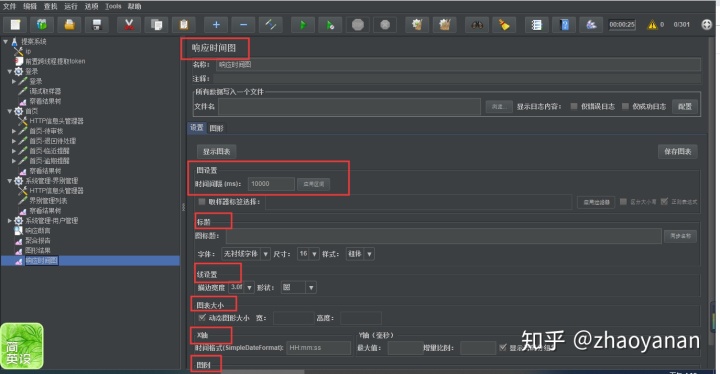Click the apply filter button

(596, 202)
